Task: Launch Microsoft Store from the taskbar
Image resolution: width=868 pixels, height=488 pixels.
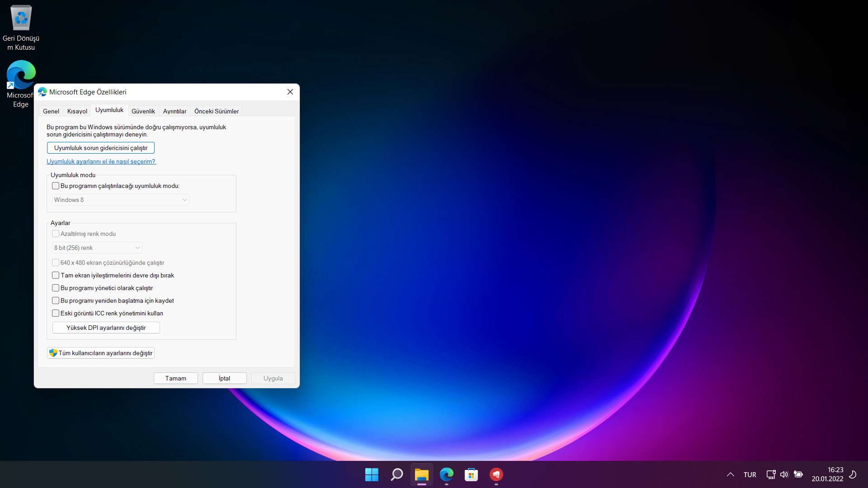Action: 471,474
